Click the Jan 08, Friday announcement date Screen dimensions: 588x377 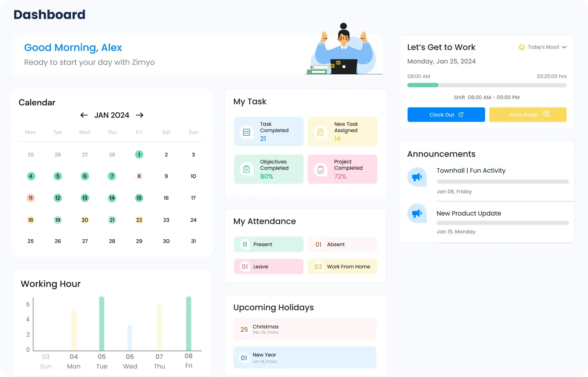coord(454,192)
